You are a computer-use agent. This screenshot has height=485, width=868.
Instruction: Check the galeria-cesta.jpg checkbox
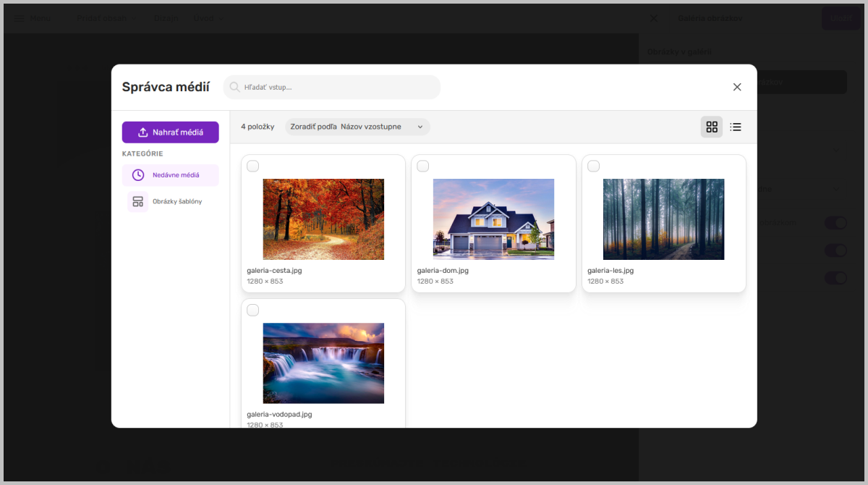point(252,166)
